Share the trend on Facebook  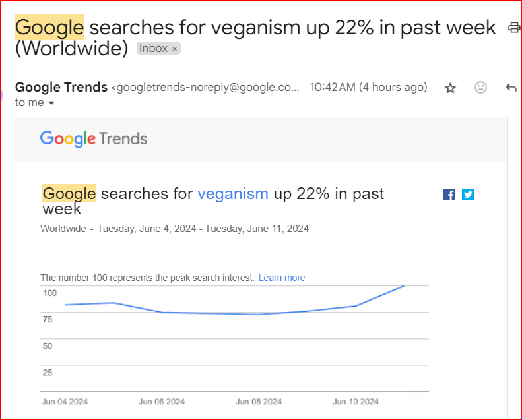449,195
